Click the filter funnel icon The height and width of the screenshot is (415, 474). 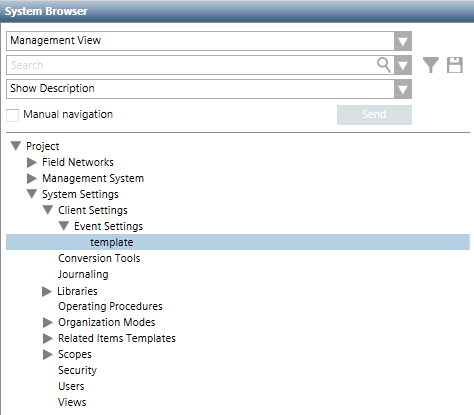pyautogui.click(x=431, y=65)
